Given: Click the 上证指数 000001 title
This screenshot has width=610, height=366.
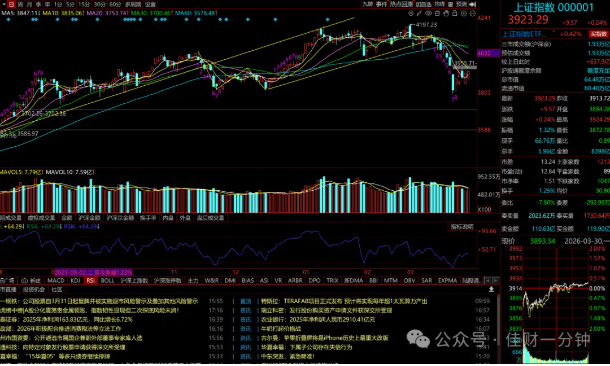Looking at the screenshot, I should [554, 7].
